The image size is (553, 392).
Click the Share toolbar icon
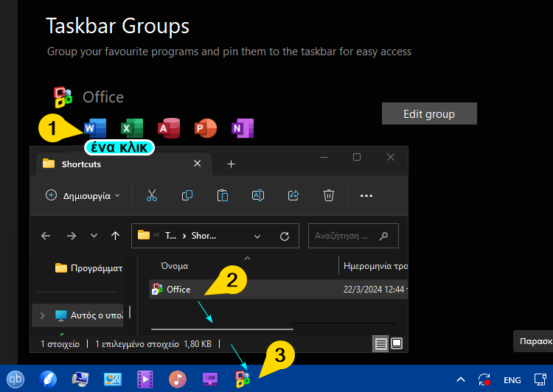pyautogui.click(x=293, y=195)
